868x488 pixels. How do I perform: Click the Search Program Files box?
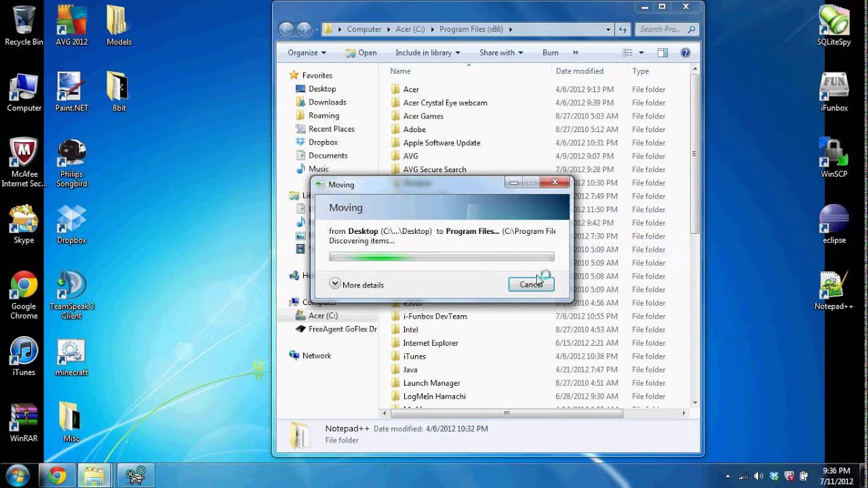[x=668, y=29]
